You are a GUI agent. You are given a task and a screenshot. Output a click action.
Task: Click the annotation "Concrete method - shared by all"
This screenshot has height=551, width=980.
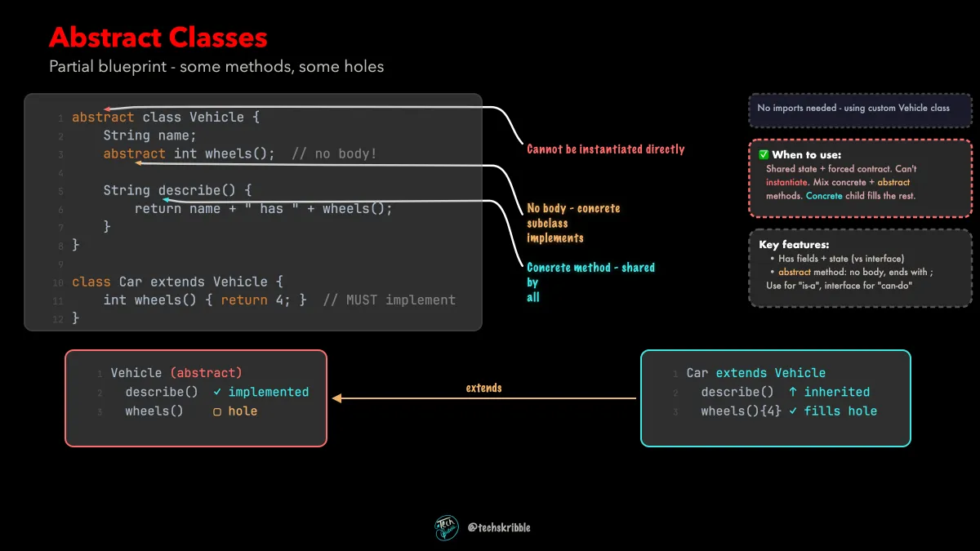click(590, 282)
